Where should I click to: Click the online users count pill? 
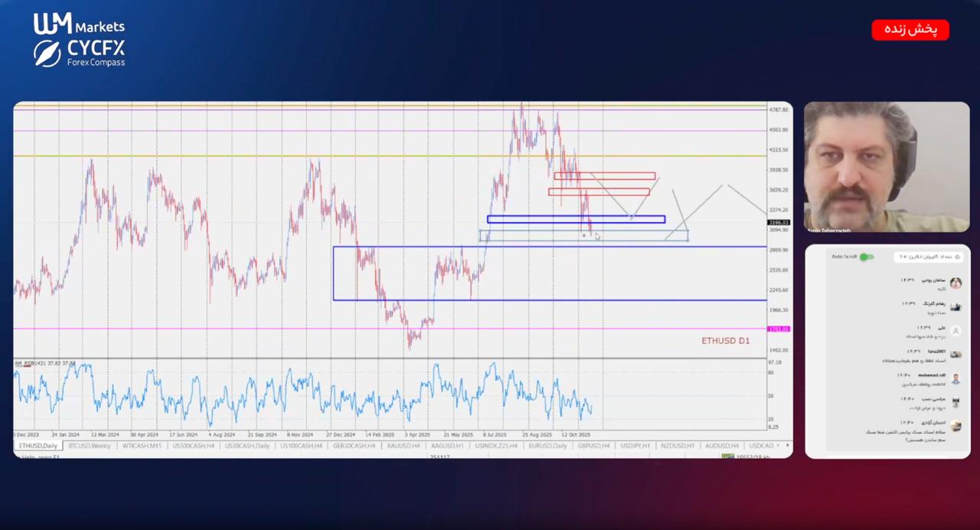pos(925,257)
